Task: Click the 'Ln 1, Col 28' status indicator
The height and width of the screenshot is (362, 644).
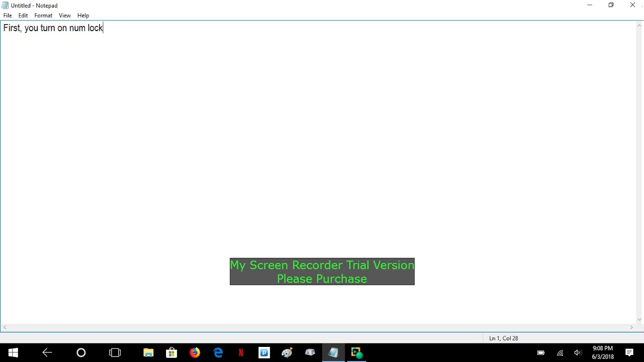Action: [x=504, y=338]
